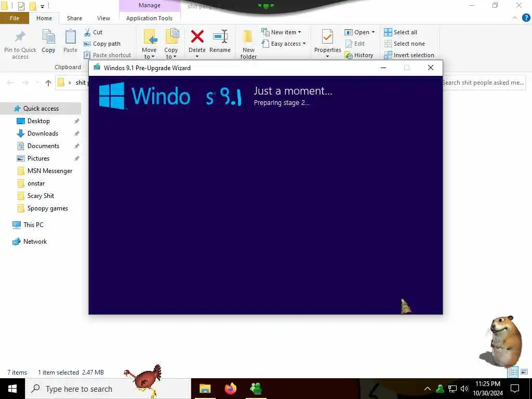Switch to the Share ribbon tab
This screenshot has width=532, height=399.
(x=74, y=18)
